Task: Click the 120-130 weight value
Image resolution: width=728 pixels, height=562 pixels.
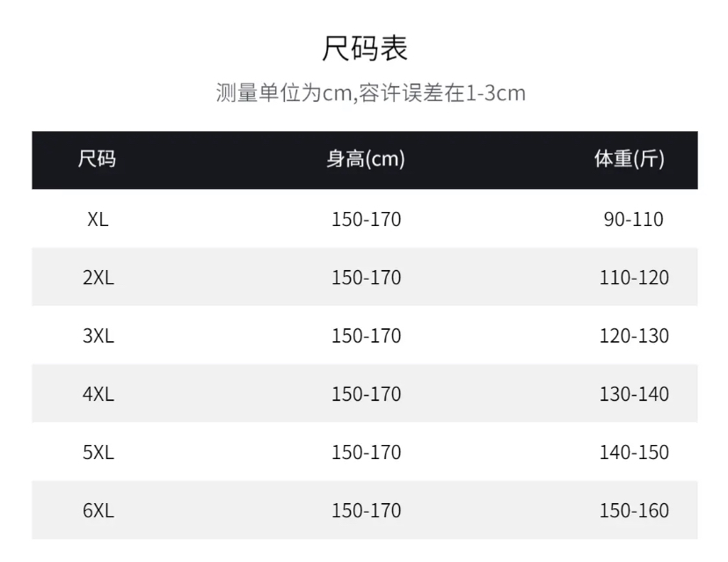Action: coord(634,336)
